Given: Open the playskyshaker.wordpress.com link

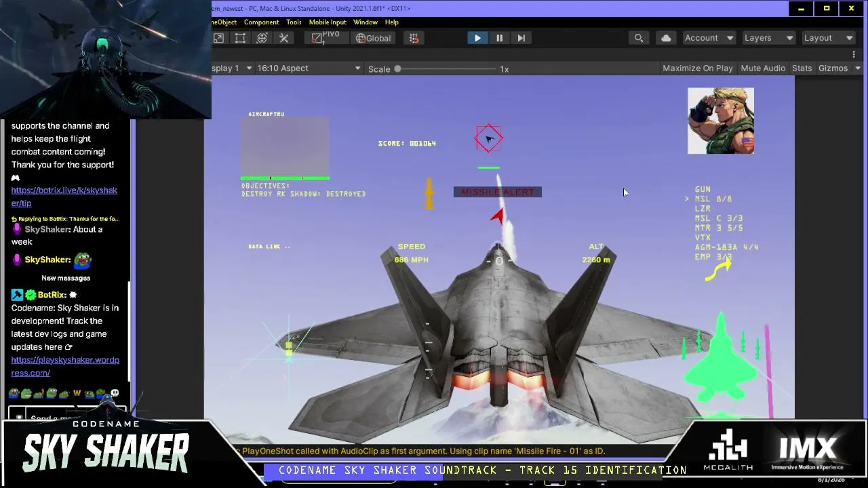Looking at the screenshot, I should [64, 366].
